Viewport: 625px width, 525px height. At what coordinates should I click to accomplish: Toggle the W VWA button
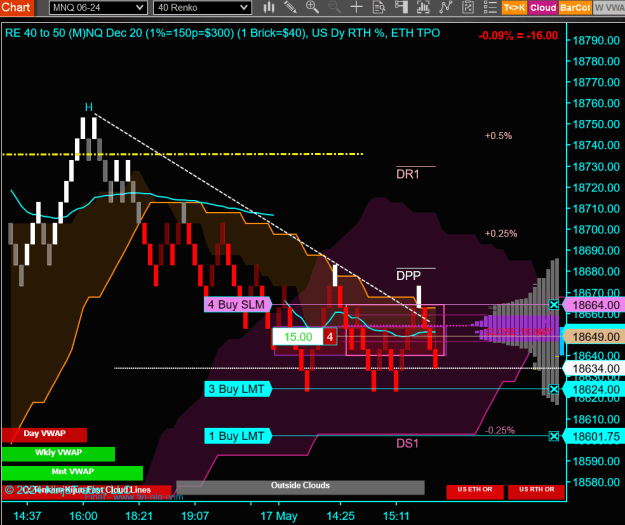click(x=609, y=8)
